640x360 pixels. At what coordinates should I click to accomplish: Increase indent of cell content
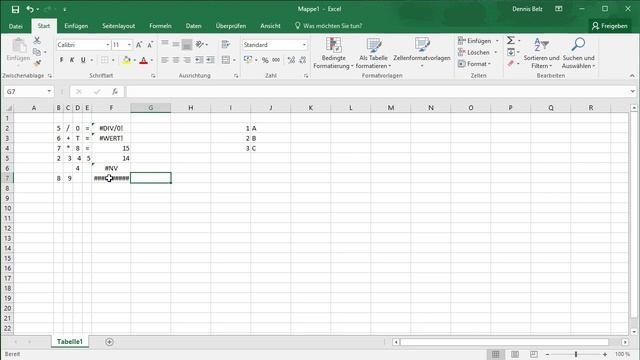210,60
